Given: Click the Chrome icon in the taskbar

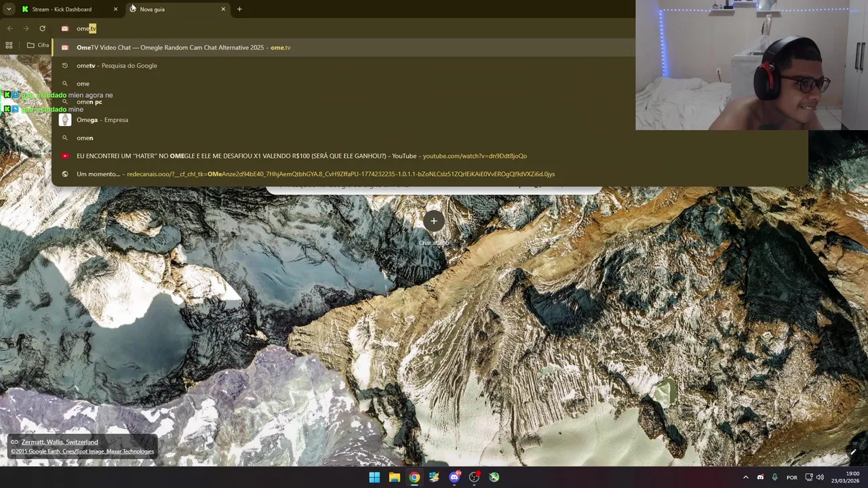Looking at the screenshot, I should (414, 477).
